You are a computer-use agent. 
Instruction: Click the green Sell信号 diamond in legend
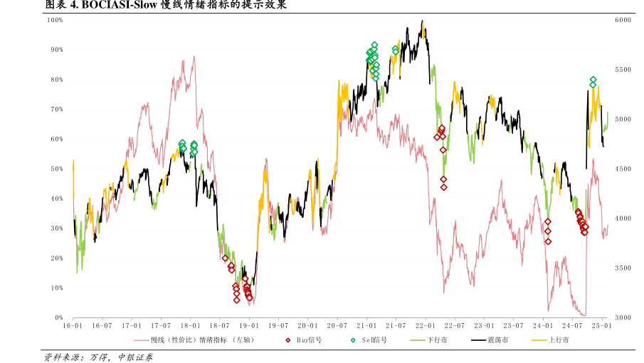353,340
